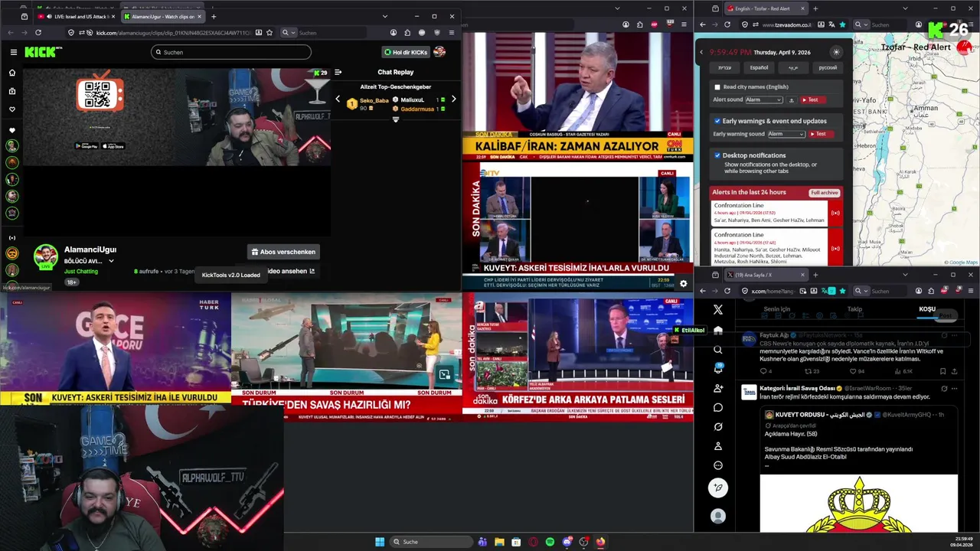Image resolution: width=980 pixels, height=551 pixels.
Task: Click the Kick Suchen search field
Action: (231, 52)
